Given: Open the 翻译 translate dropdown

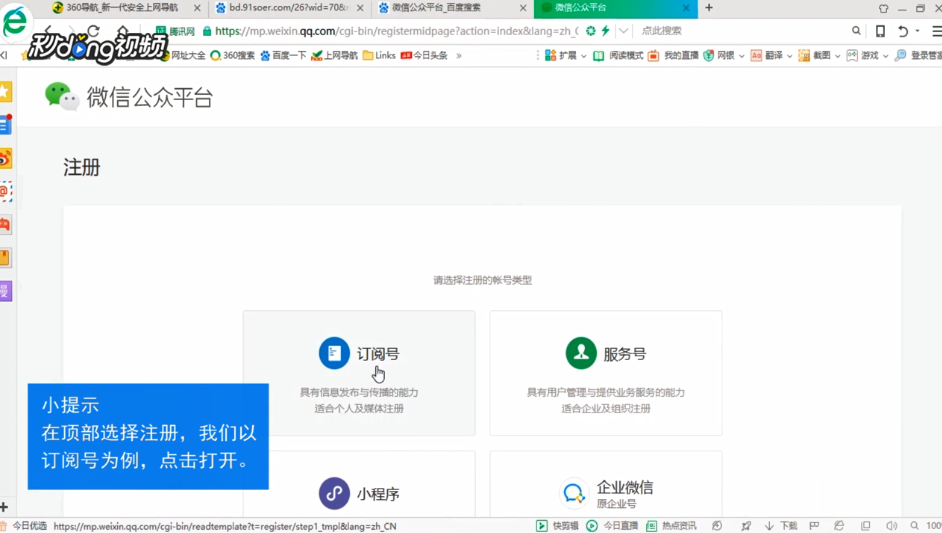Looking at the screenshot, I should pyautogui.click(x=772, y=55).
